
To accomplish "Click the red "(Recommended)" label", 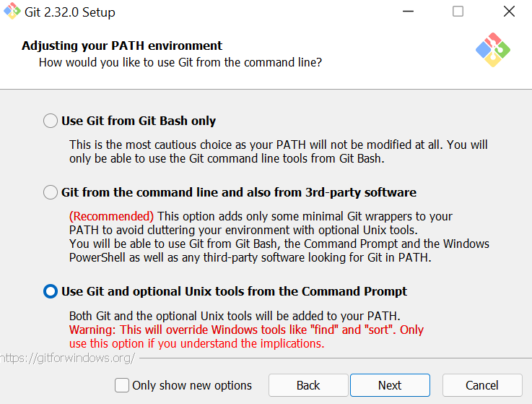I will click(111, 216).
